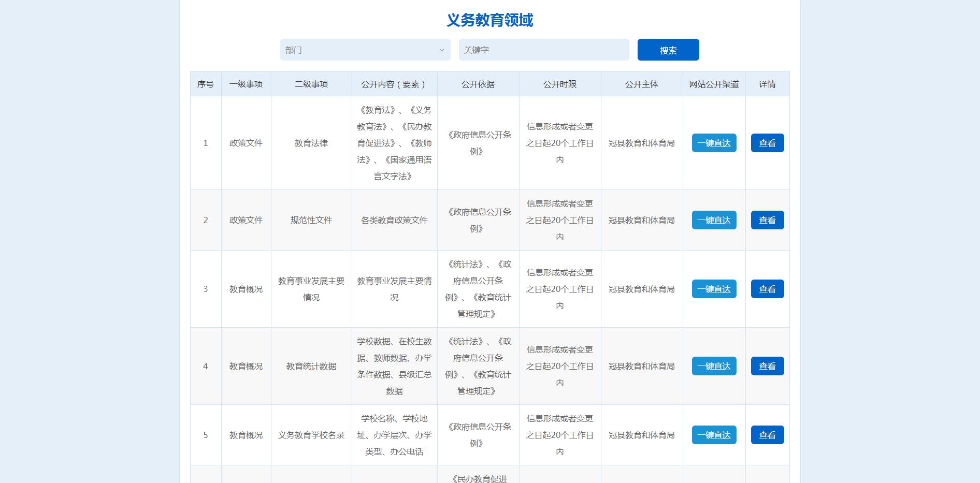Click row 1 《政府信息公开条例》 cell
Screen dimensions: 980x483
click(478, 143)
